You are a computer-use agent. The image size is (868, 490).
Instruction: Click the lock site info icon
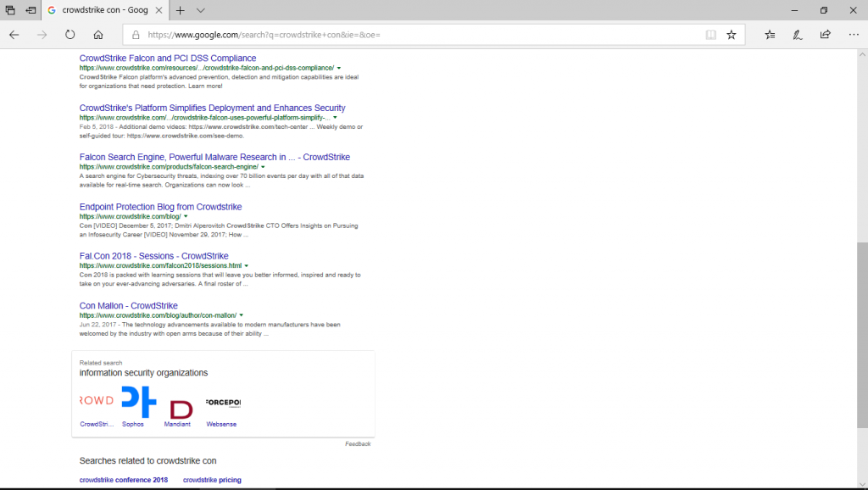pyautogui.click(x=136, y=35)
